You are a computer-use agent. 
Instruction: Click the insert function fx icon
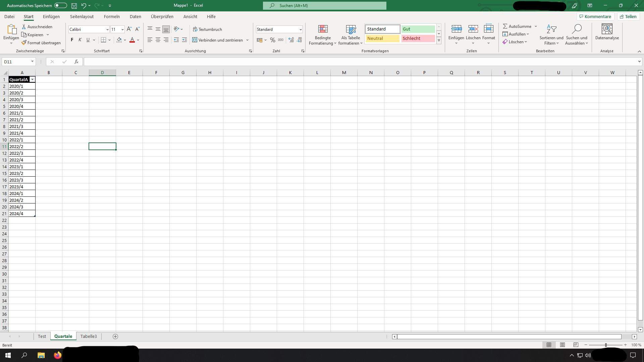[76, 62]
